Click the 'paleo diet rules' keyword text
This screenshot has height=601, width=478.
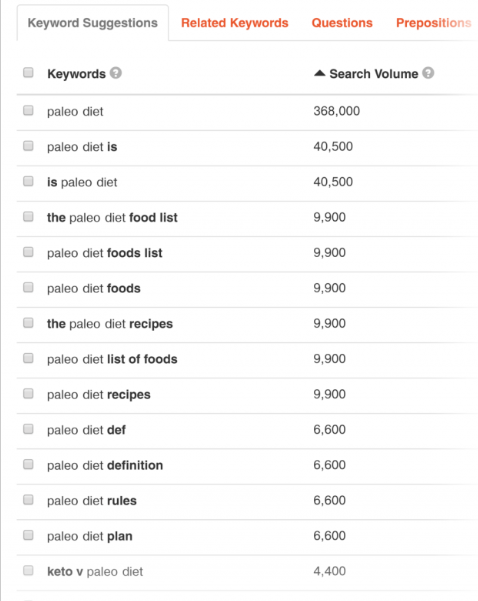click(x=92, y=501)
